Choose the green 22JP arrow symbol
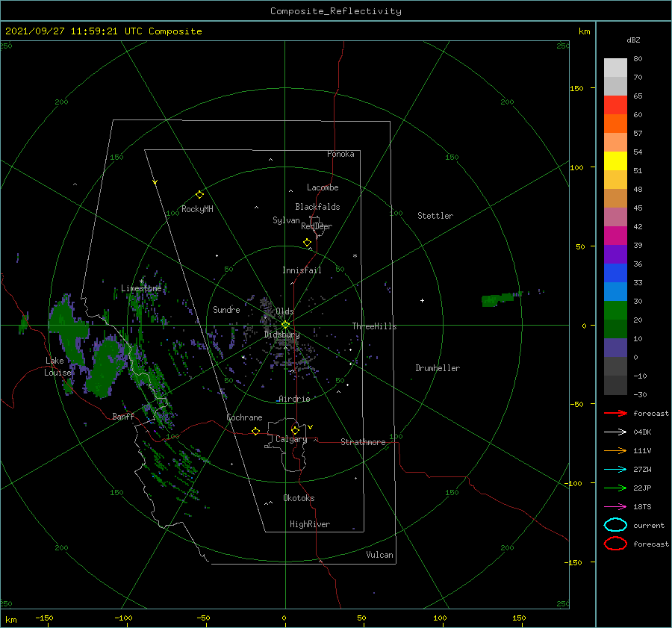Viewport: 672px width, 628px height. [615, 488]
